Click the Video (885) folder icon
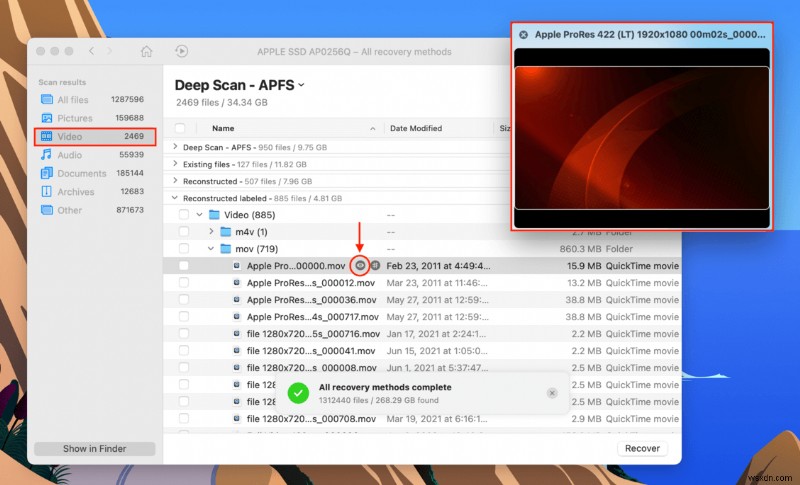The width and height of the screenshot is (800, 485). [214, 215]
